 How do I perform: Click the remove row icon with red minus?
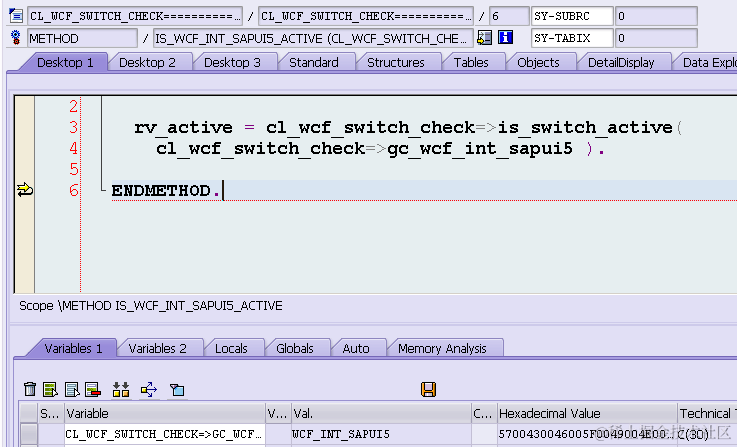(x=93, y=389)
